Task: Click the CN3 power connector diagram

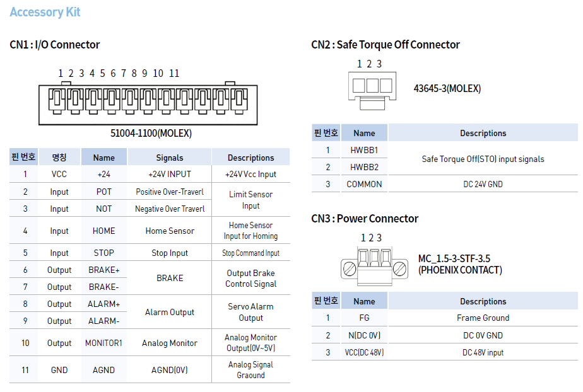Action: [374, 267]
